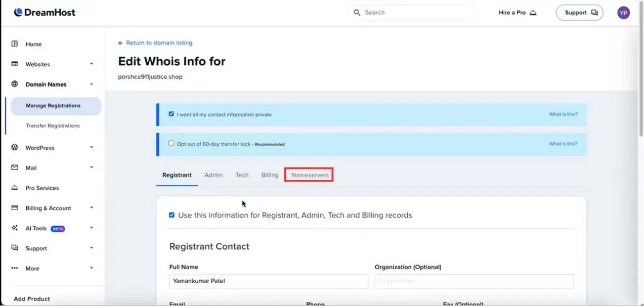The height and width of the screenshot is (306, 644).
Task: Click the 'porshce911justice.shop' domain text
Action: point(150,77)
